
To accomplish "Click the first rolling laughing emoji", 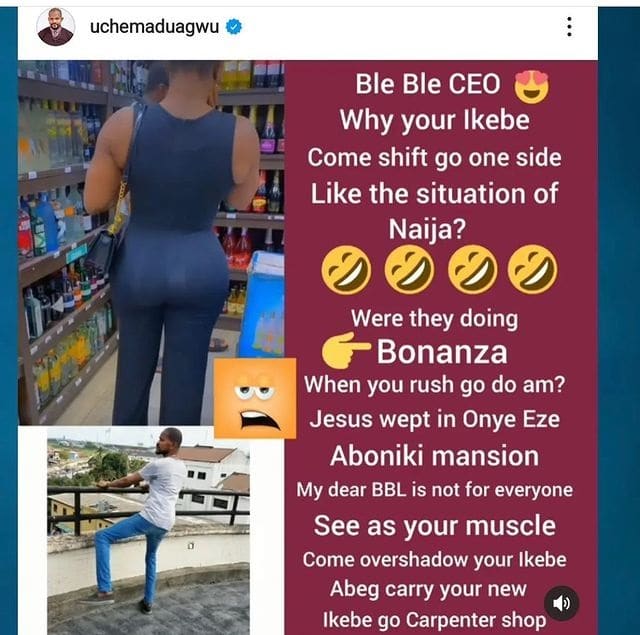I will coord(347,270).
